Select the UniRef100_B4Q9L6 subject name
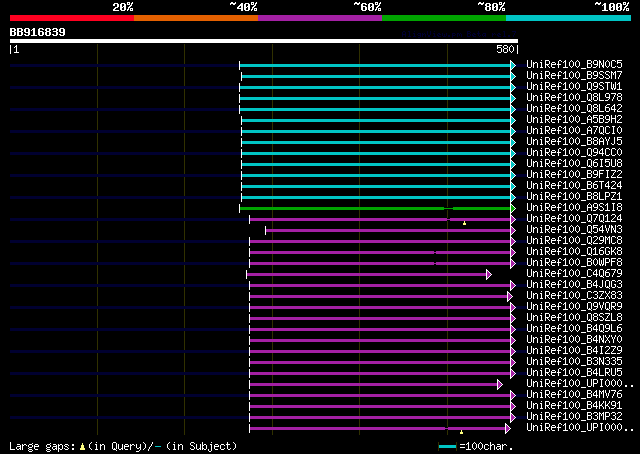The width and height of the screenshot is (640, 454). [x=574, y=329]
